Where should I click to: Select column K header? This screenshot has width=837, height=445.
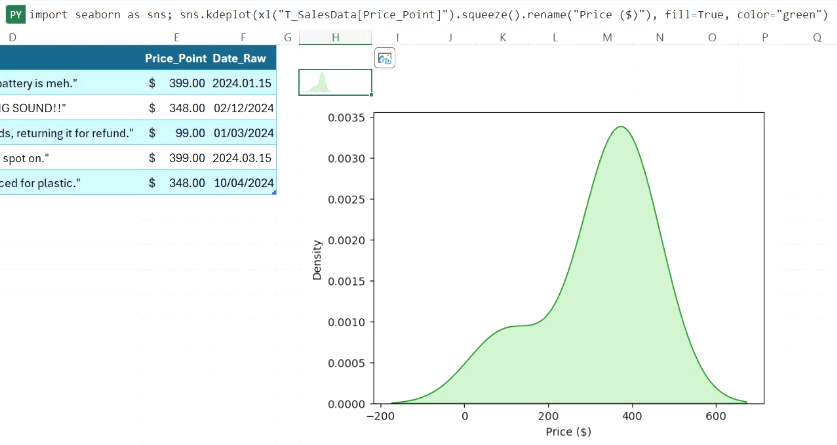tap(502, 37)
